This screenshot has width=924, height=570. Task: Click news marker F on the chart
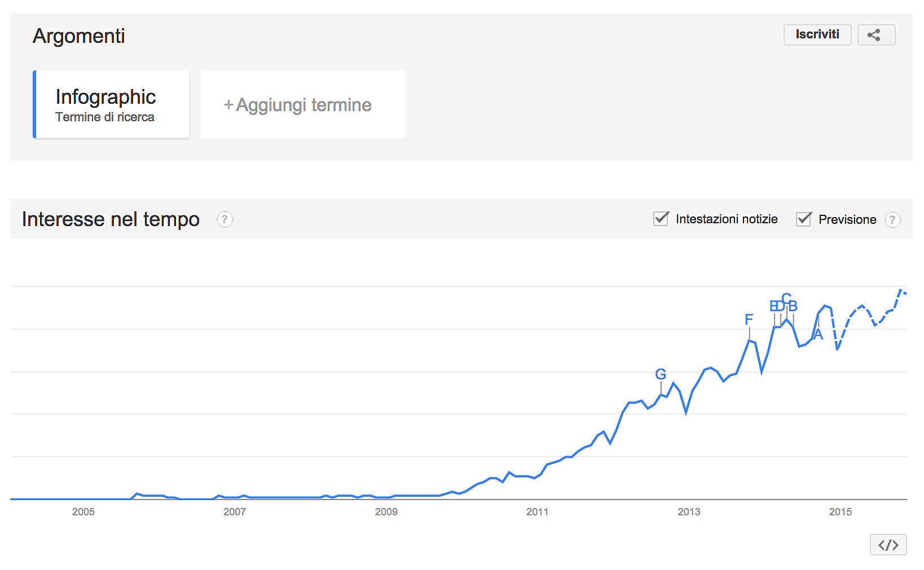(x=749, y=320)
